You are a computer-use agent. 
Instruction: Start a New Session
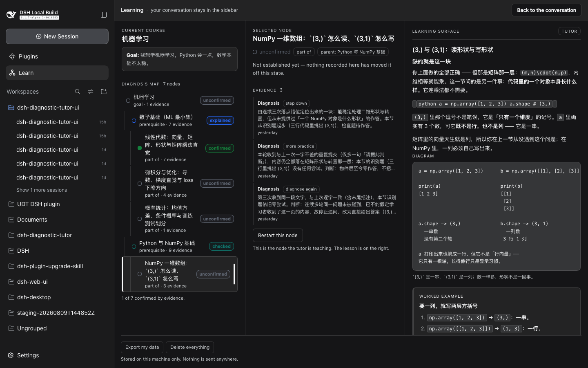(x=57, y=36)
